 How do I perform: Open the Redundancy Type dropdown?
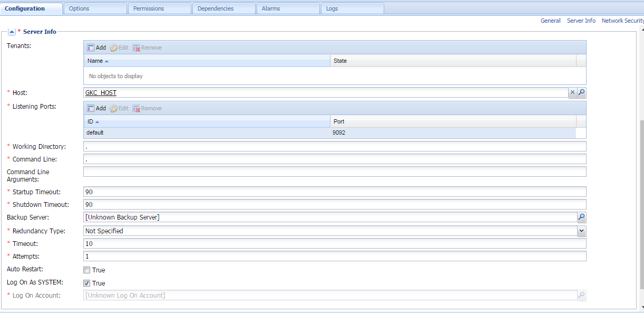click(x=581, y=231)
